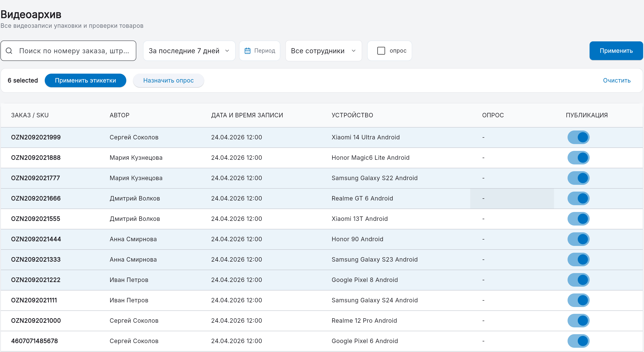Viewport: 644px width, 352px height.
Task: Select order number OZN2092021555
Action: point(35,219)
